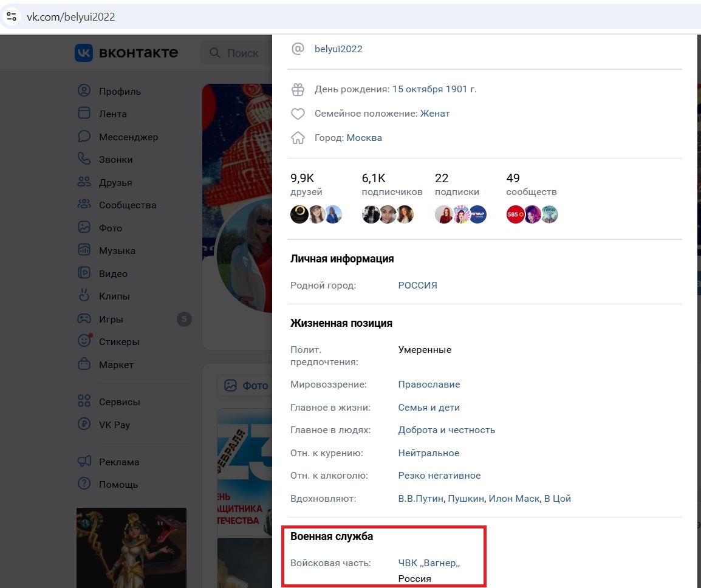Click the В Цой inspiration link
The height and width of the screenshot is (588, 701).
pyautogui.click(x=558, y=499)
